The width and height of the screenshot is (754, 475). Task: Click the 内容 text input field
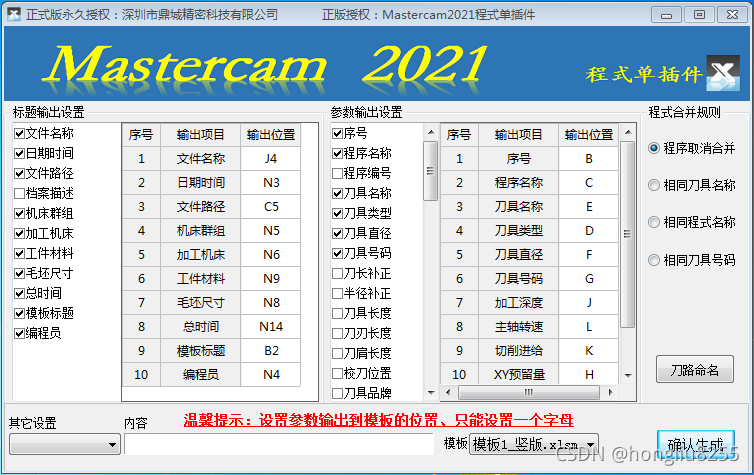coord(280,444)
